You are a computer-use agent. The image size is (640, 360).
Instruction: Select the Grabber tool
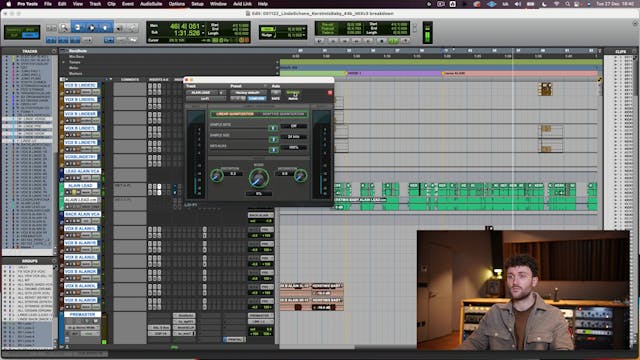pyautogui.click(x=105, y=28)
